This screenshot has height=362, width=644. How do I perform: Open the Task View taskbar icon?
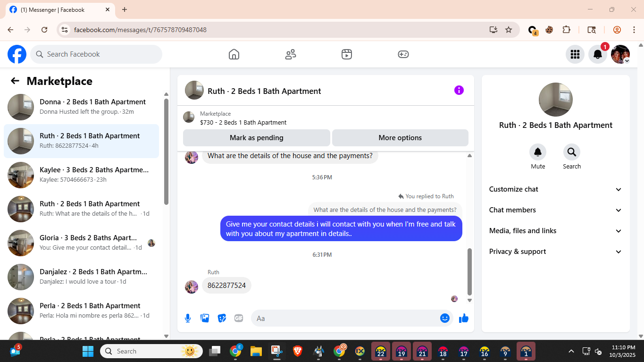pyautogui.click(x=215, y=351)
